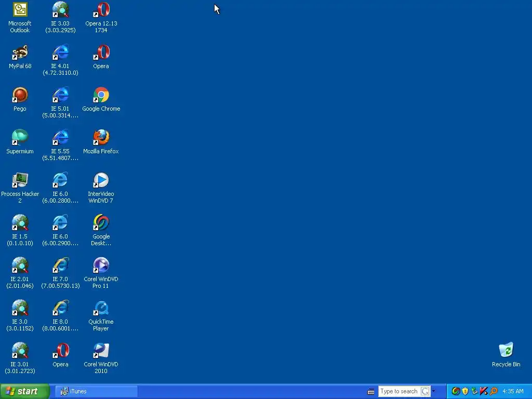The image size is (532, 399).
Task: Select the IE 4.01 (4.72.3110.0) shortcut
Action: coord(60,52)
